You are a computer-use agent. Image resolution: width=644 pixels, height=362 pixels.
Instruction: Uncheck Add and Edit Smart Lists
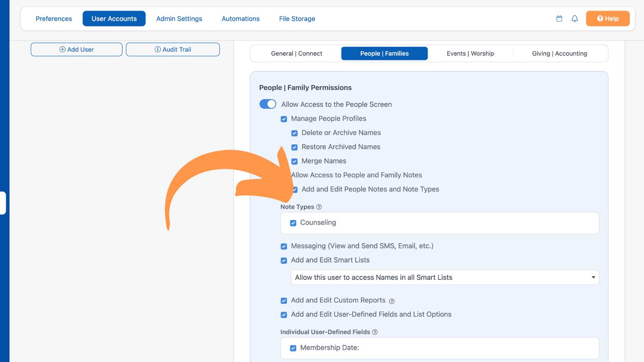pos(284,260)
